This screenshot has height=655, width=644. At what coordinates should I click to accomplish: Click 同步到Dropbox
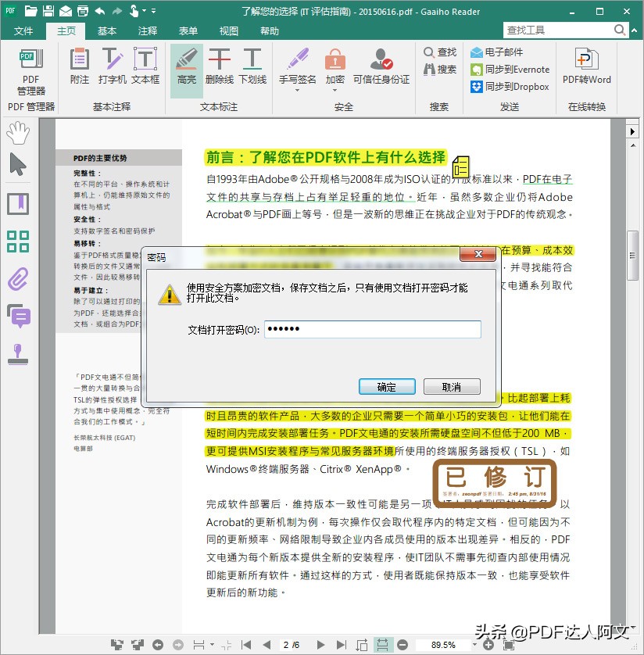(x=510, y=87)
